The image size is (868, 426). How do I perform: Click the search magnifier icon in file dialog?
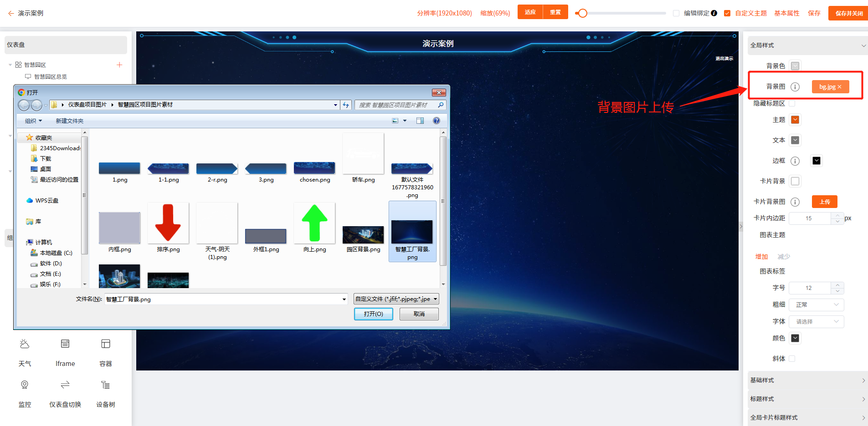441,105
